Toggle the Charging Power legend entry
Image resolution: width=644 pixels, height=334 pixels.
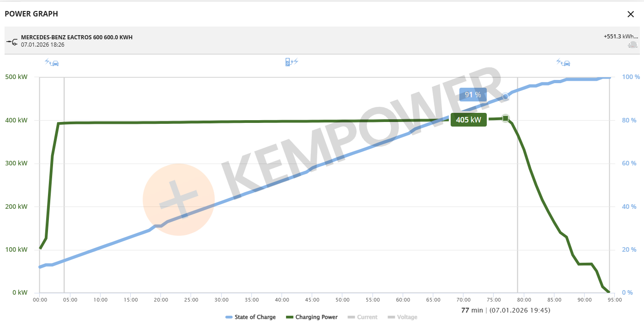[x=316, y=317]
